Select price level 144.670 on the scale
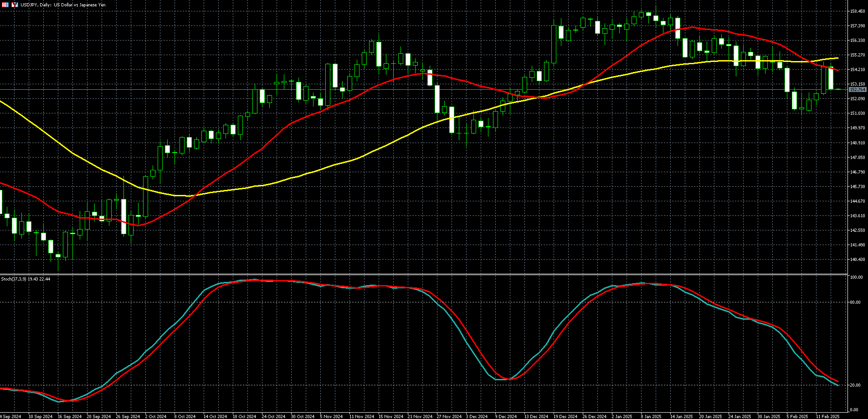This screenshot has width=868, height=419. [x=858, y=201]
